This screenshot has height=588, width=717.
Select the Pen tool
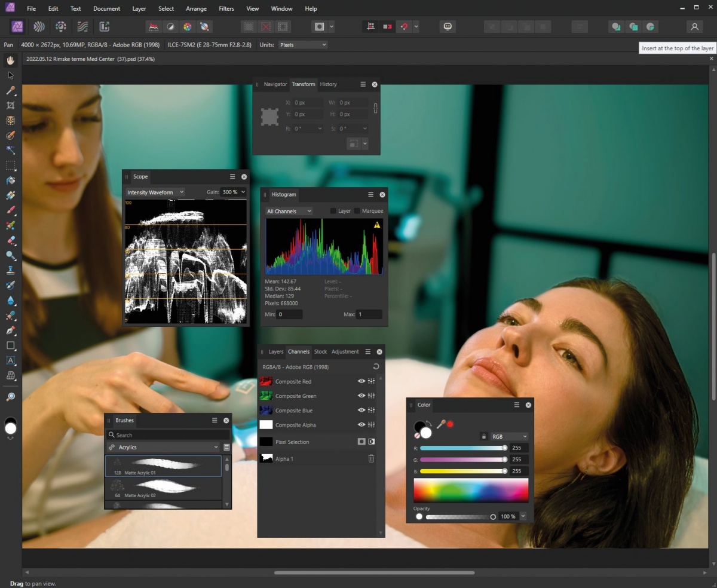tap(10, 330)
